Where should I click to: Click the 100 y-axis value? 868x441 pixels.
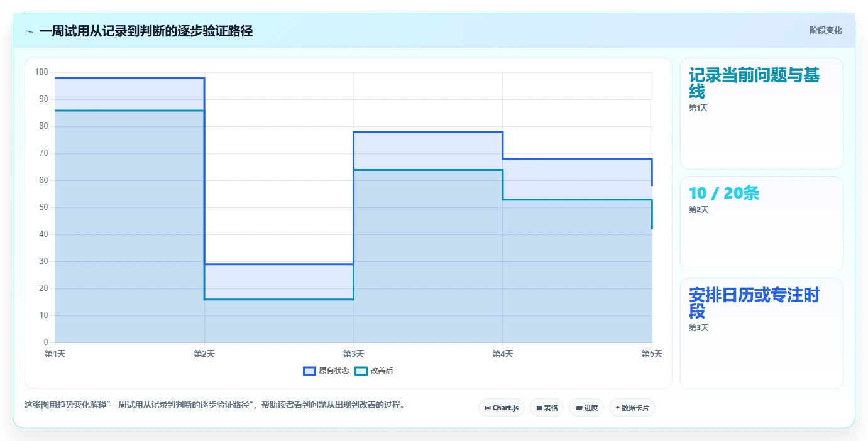pyautogui.click(x=41, y=72)
